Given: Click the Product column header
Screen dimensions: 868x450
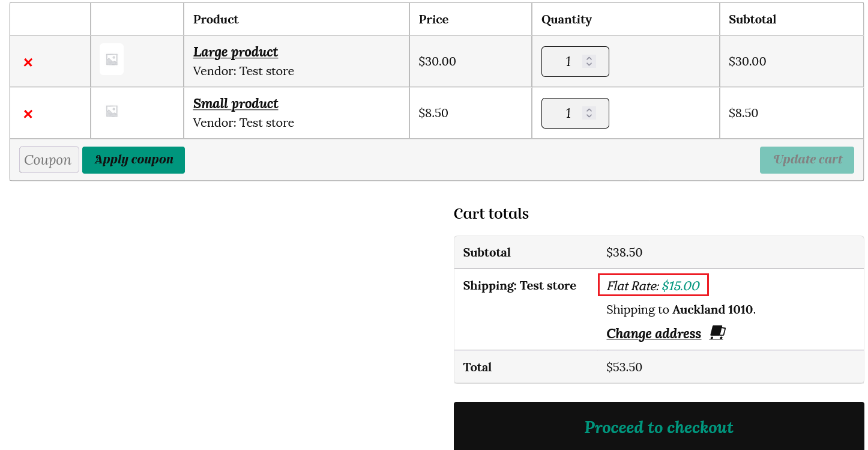Looking at the screenshot, I should click(x=215, y=19).
